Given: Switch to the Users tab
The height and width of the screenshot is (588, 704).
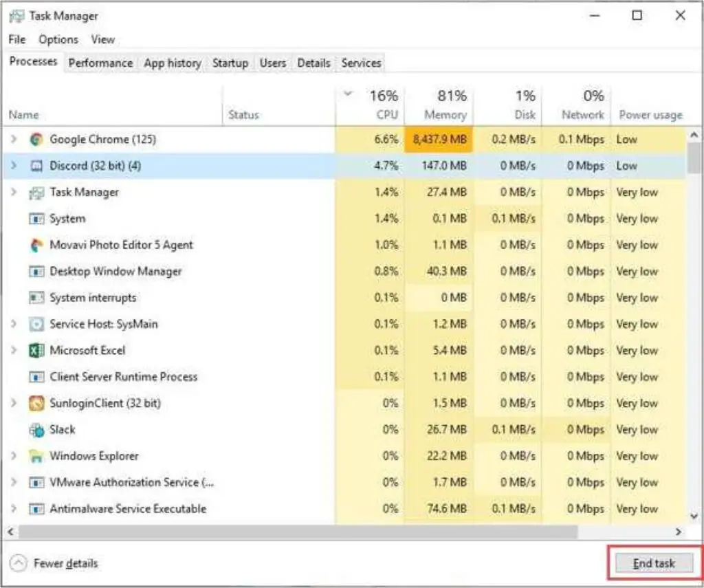Looking at the screenshot, I should click(273, 63).
